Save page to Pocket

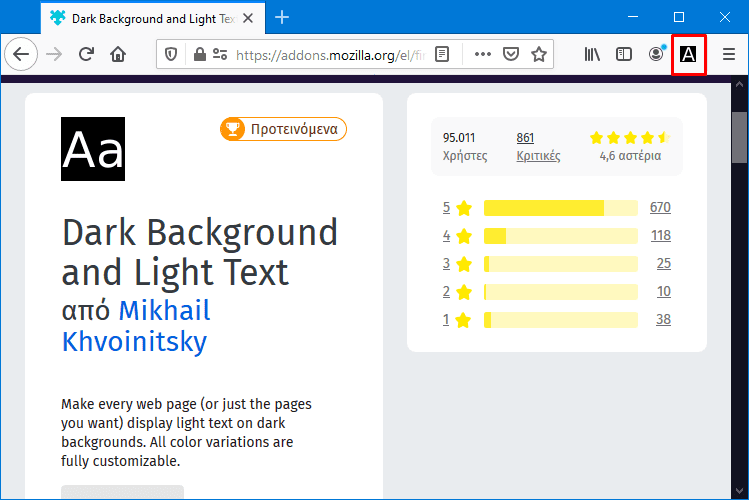tap(511, 54)
